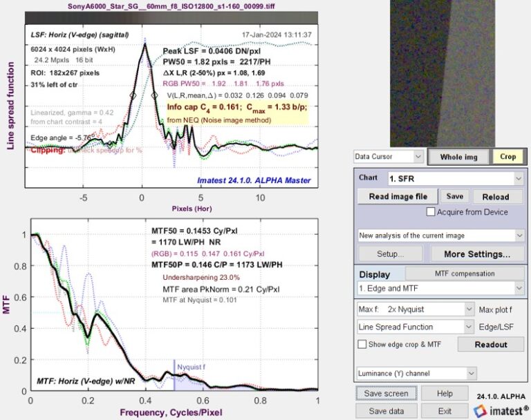Enable the Acquire from Device checkbox
531x420 pixels.
(431, 212)
